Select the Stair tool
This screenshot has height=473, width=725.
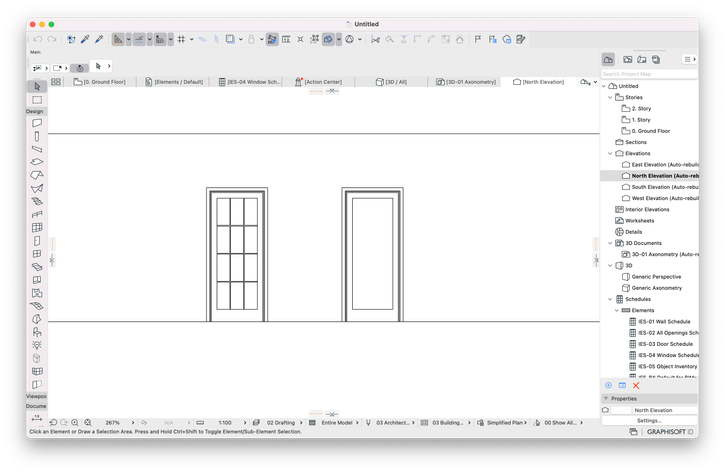37,201
